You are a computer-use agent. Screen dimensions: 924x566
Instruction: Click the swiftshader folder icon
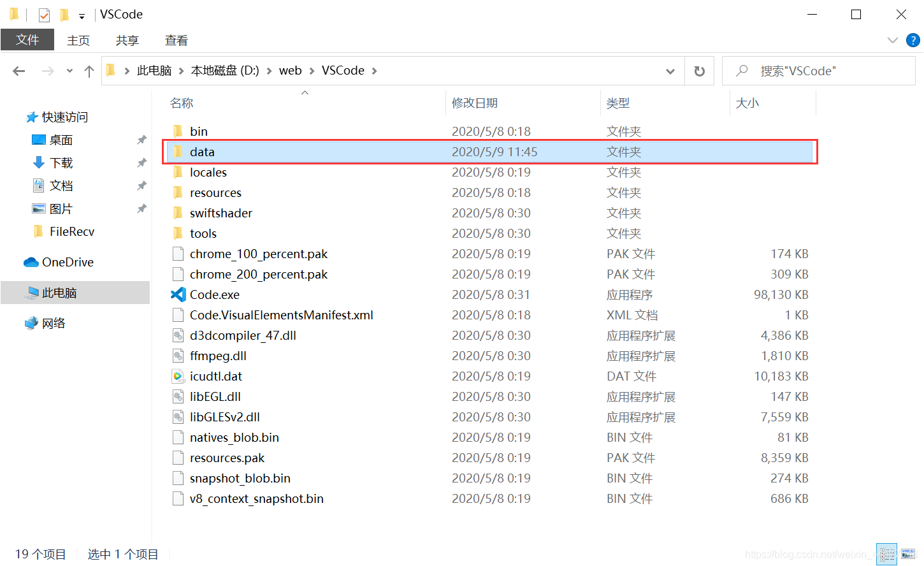178,213
